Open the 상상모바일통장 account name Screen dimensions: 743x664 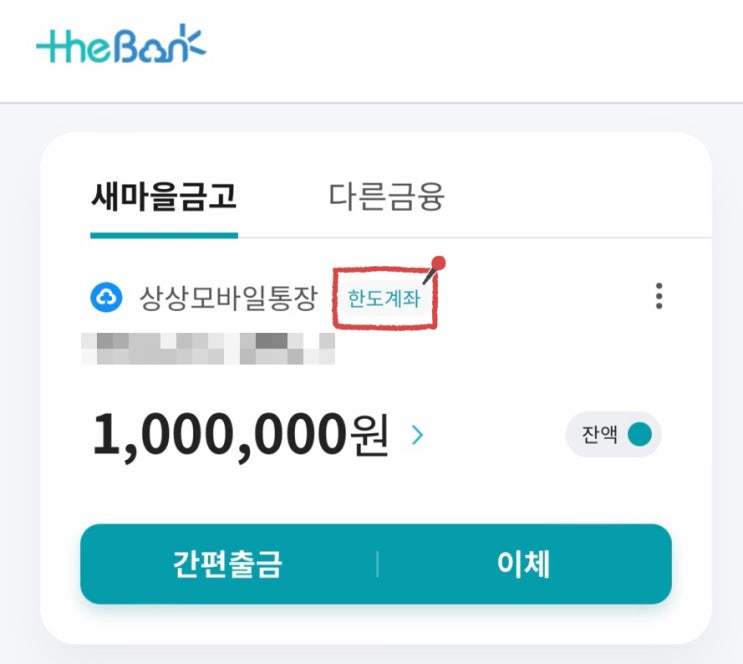pos(227,297)
